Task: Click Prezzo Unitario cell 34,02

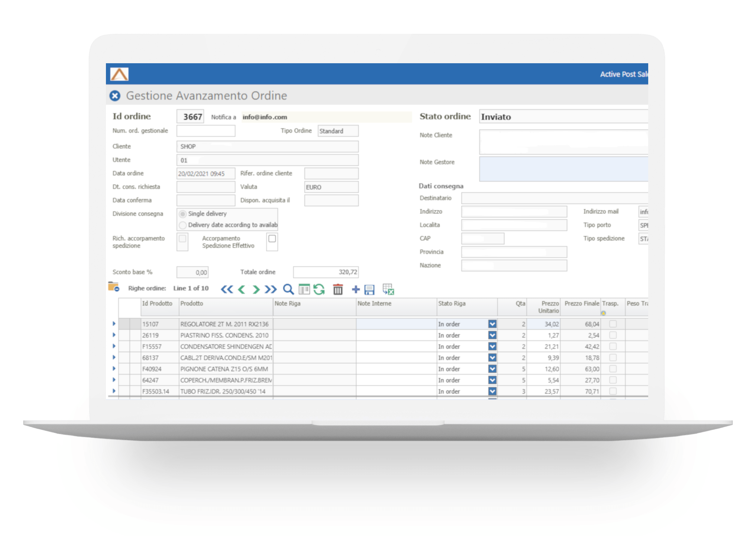Action: pyautogui.click(x=544, y=324)
